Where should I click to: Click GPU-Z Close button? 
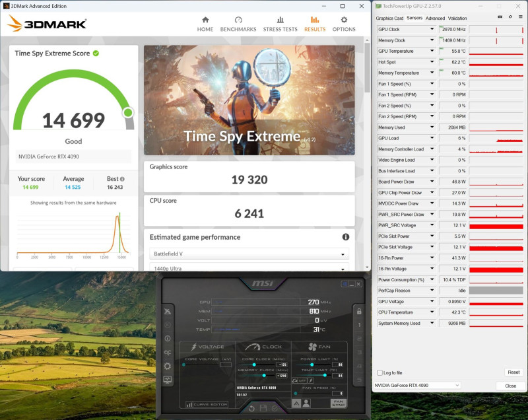pyautogui.click(x=510, y=386)
